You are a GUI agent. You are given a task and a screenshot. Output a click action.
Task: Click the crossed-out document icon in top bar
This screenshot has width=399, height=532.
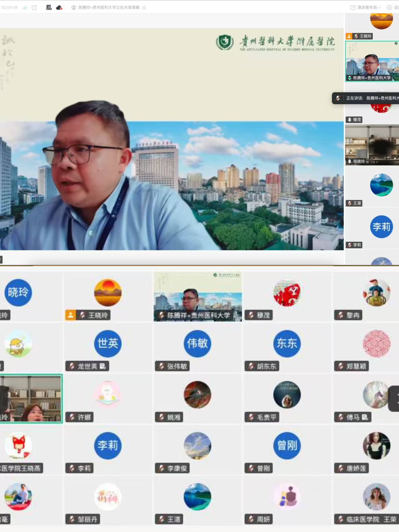[49, 7]
